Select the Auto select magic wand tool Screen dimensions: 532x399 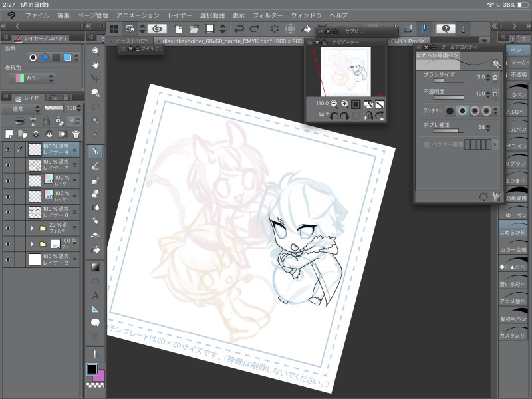click(96, 120)
